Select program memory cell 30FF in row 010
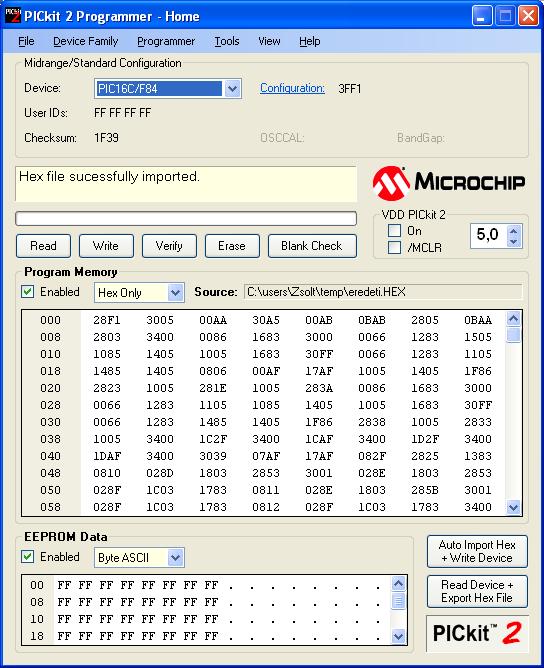The image size is (544, 668). coord(319,354)
